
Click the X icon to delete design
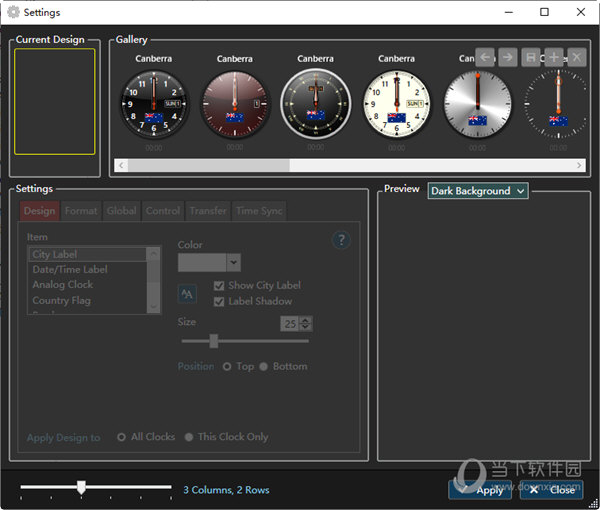pos(576,57)
